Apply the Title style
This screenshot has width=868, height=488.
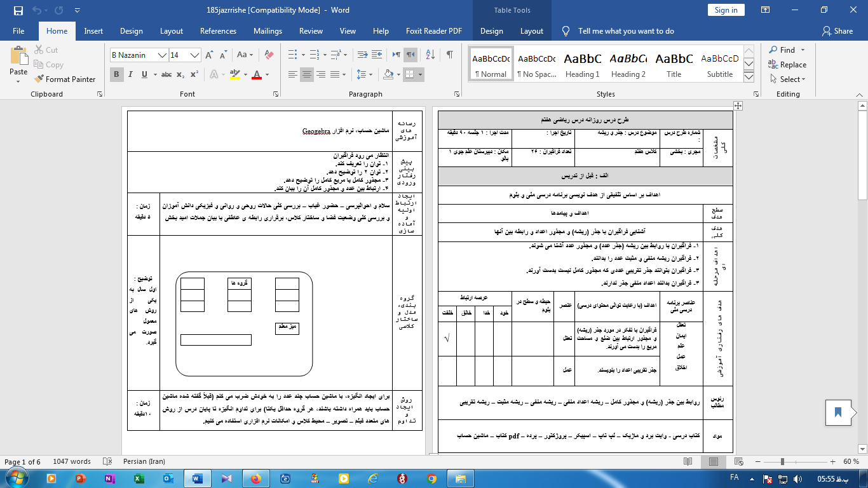[674, 64]
